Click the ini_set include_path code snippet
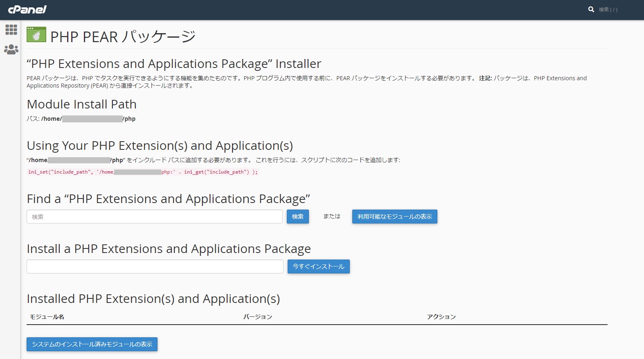Viewport: 644px width, 359px height. [143, 172]
